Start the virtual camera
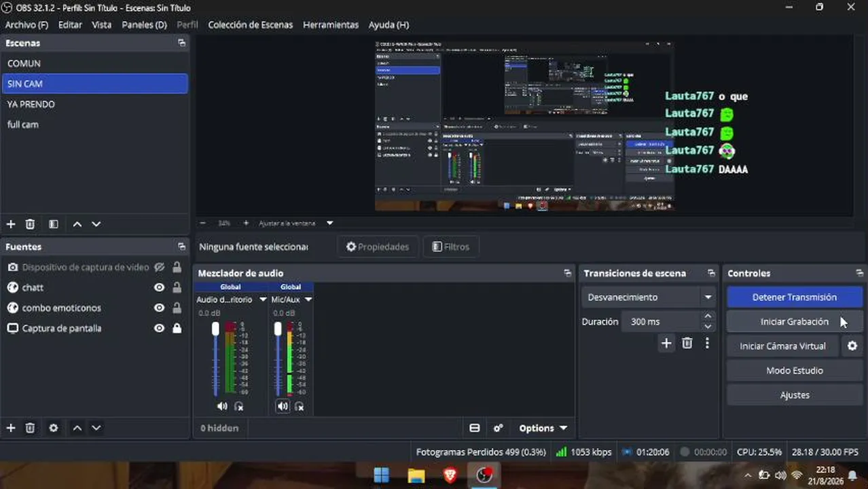 click(783, 346)
